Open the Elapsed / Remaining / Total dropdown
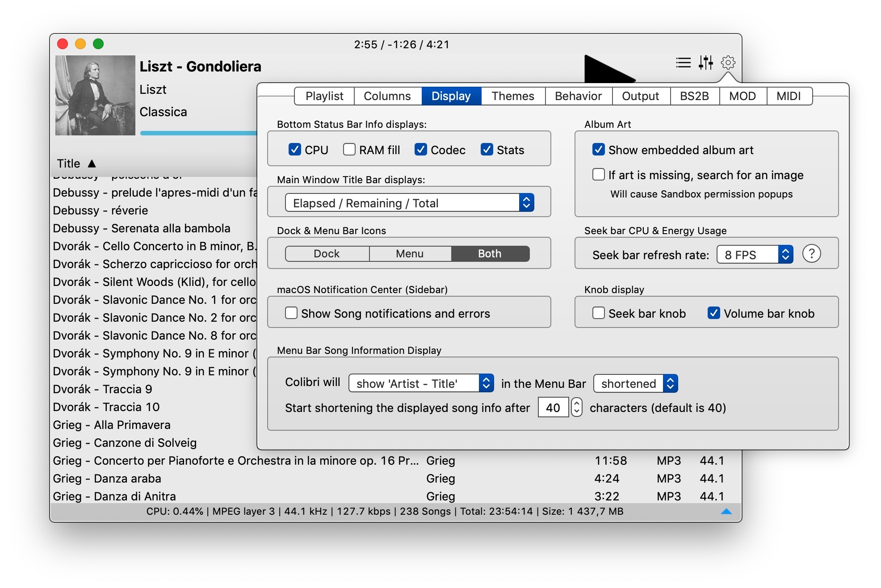This screenshot has width=881, height=588. tap(409, 203)
